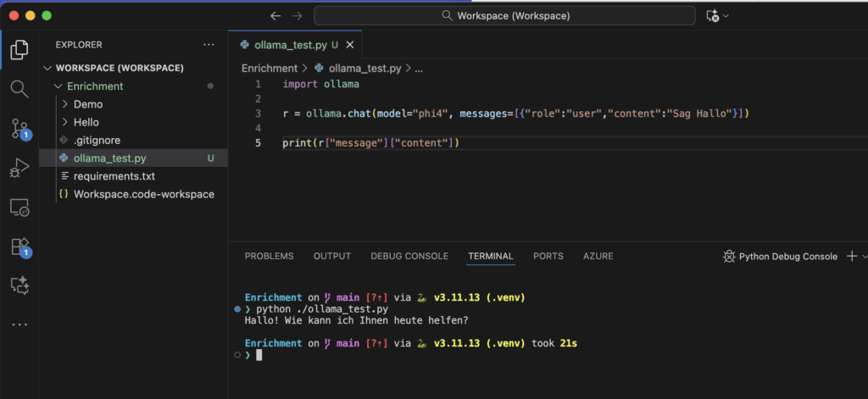Image resolution: width=868 pixels, height=399 pixels.
Task: Open the Explorer view in activity bar
Action: 19,49
